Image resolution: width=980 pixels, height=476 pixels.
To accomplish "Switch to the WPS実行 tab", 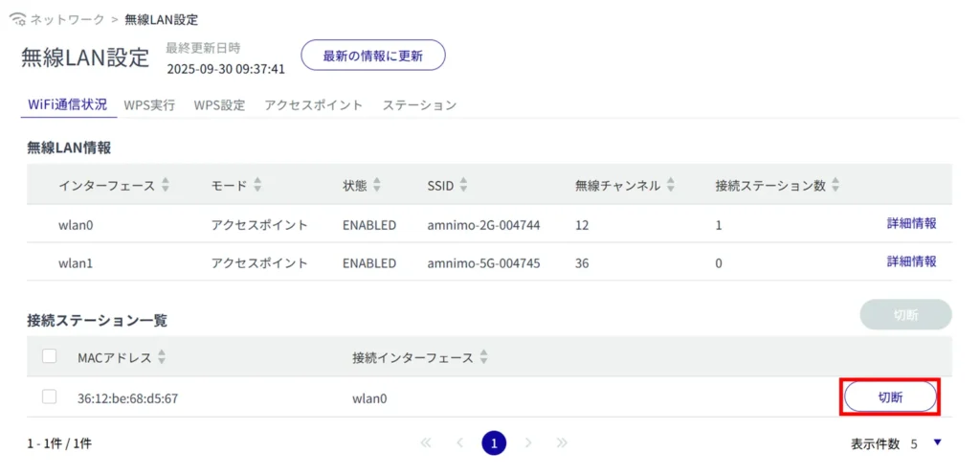I will click(x=149, y=105).
